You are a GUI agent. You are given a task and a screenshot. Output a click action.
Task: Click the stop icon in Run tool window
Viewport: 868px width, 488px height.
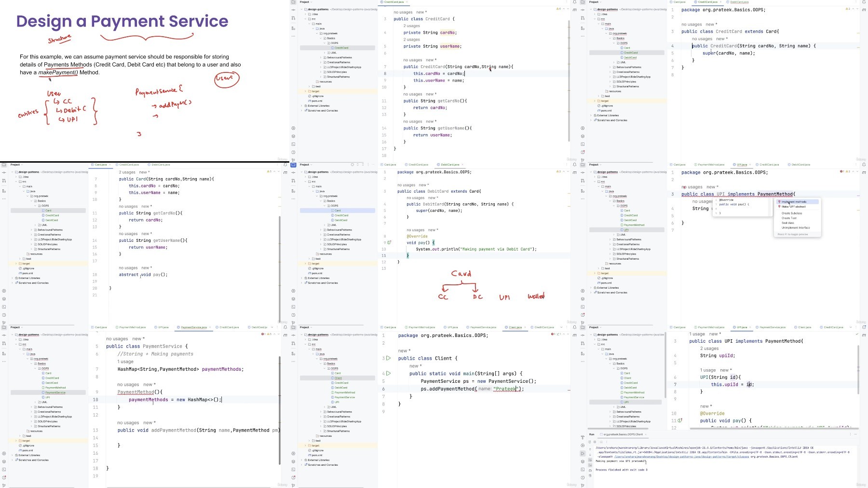click(x=595, y=442)
